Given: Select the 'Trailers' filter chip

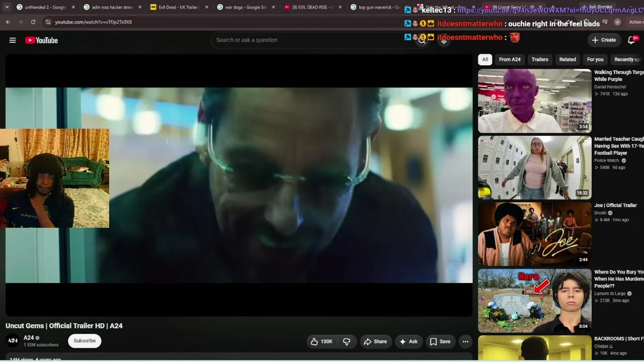Looking at the screenshot, I should (x=540, y=59).
